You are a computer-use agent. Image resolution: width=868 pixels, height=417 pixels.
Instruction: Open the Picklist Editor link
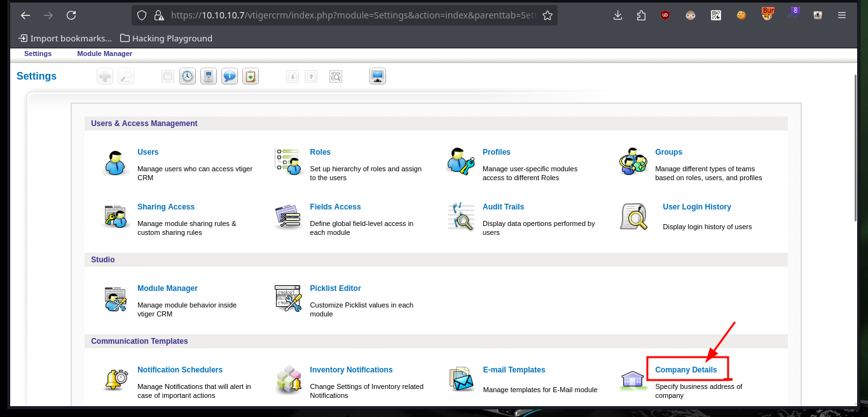tap(336, 288)
